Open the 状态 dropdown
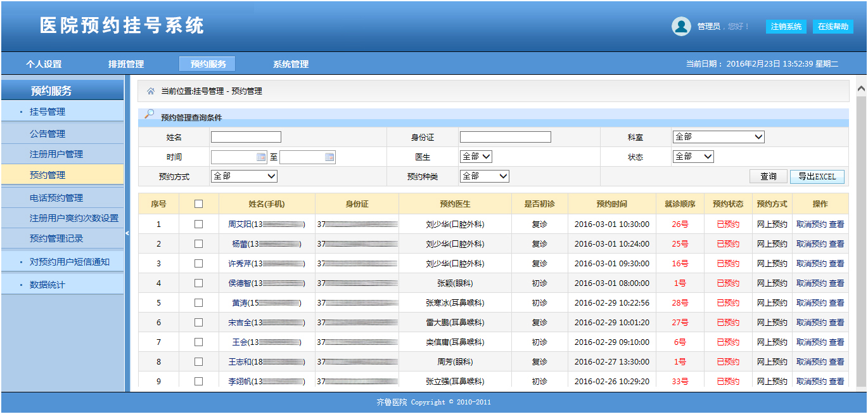This screenshot has height=414, width=868. tap(693, 157)
